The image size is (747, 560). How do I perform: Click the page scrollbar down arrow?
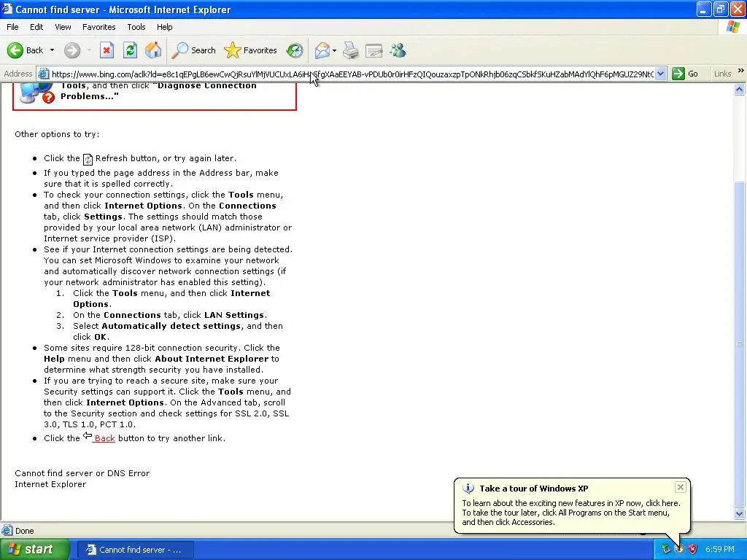740,513
